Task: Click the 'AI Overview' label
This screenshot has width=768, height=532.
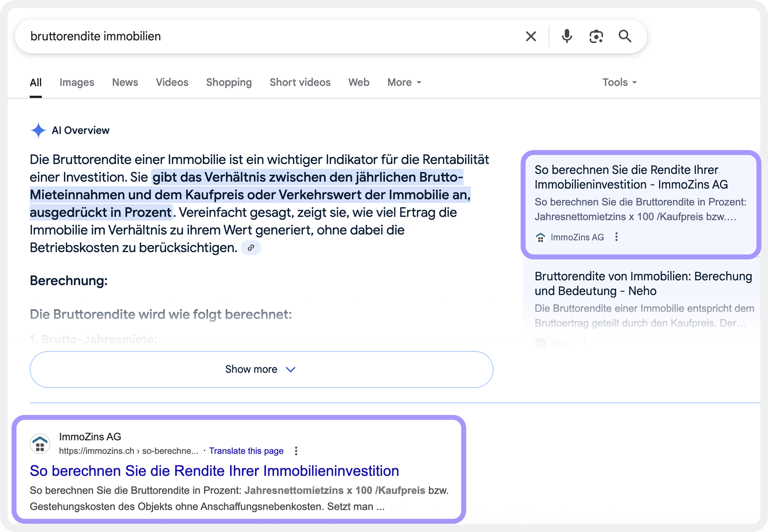Action: tap(80, 130)
